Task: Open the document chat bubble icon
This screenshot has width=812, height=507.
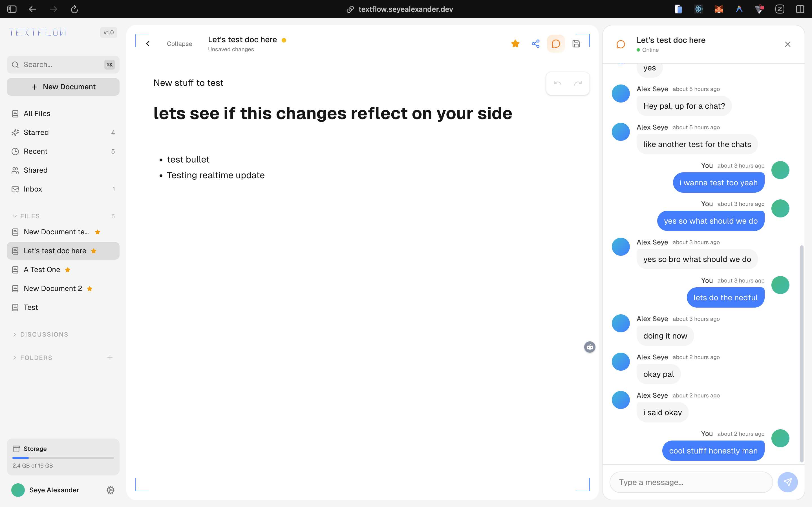Action: [x=556, y=44]
